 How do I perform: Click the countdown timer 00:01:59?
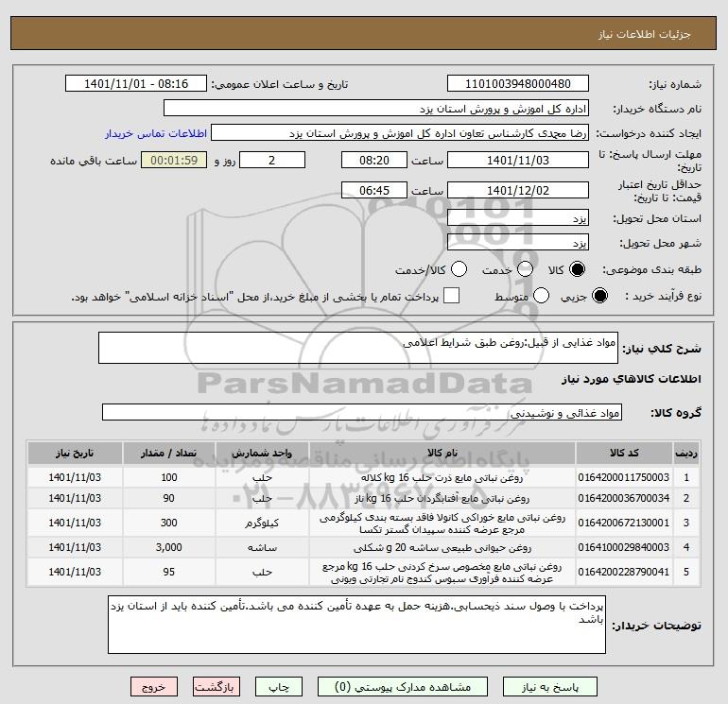174,160
